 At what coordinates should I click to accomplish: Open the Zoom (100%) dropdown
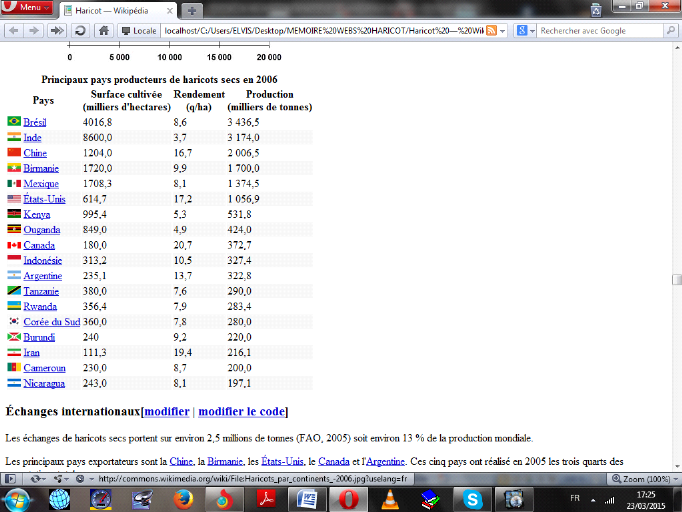[644, 479]
